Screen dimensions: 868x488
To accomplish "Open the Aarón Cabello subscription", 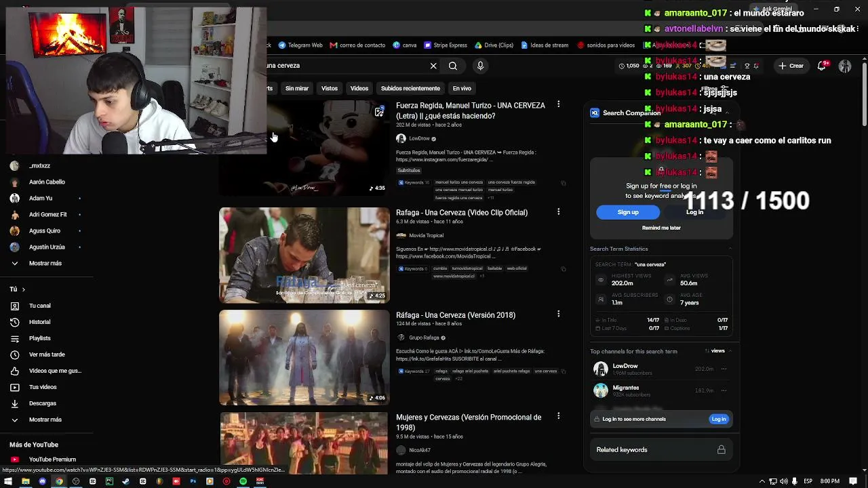I will tap(46, 182).
